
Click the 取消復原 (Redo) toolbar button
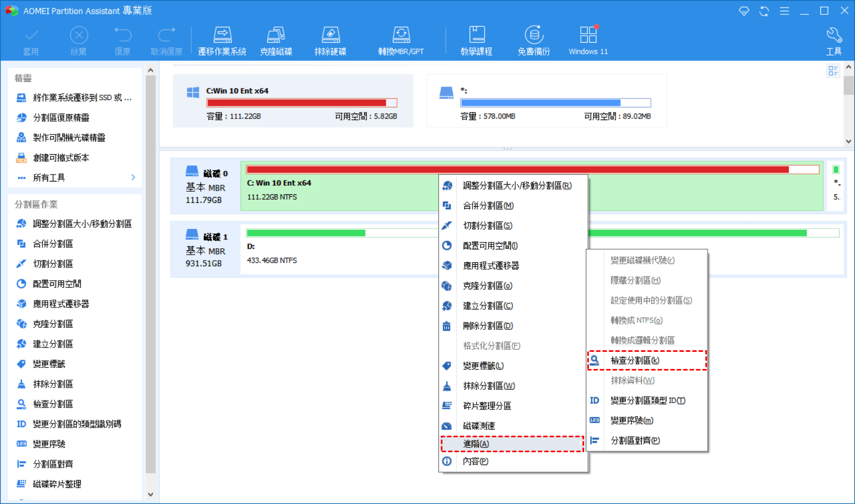coord(167,42)
